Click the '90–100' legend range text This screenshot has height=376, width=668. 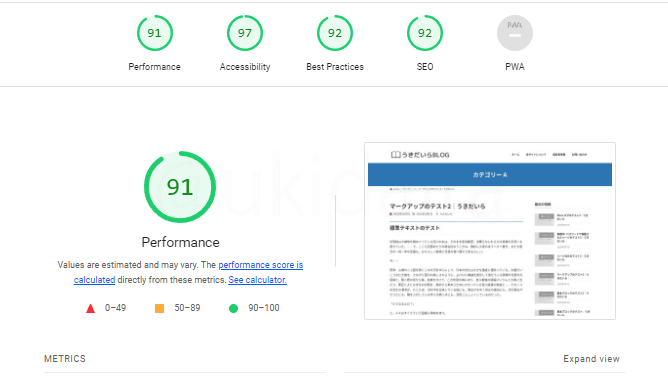click(x=264, y=308)
